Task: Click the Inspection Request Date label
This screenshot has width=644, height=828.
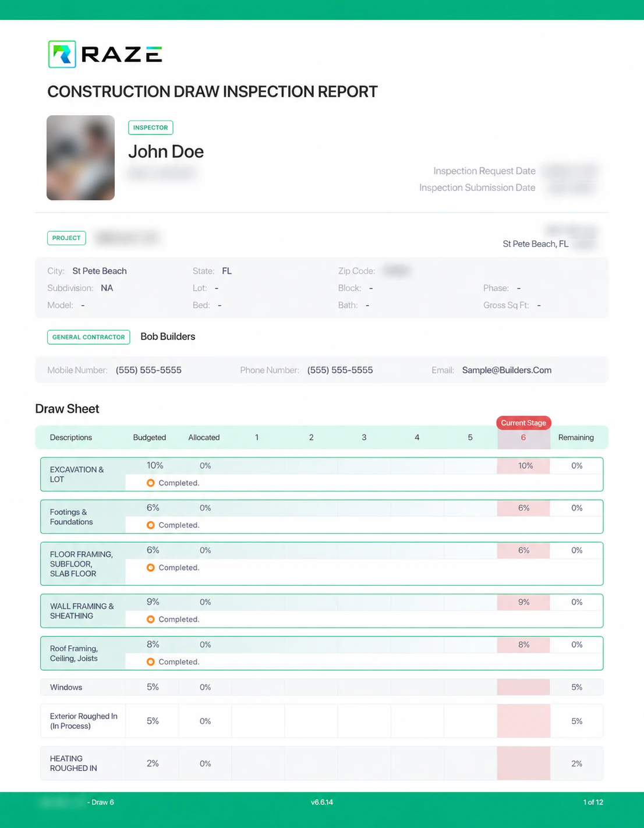Action: coord(484,171)
